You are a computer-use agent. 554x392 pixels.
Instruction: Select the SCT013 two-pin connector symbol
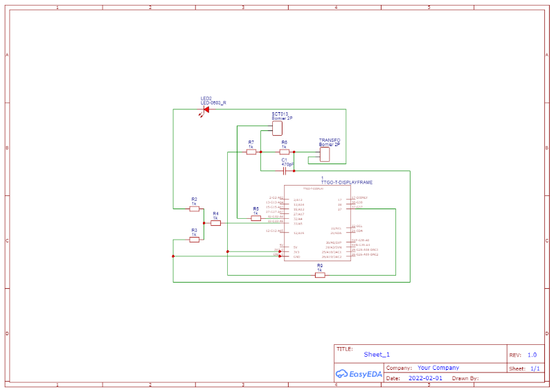coord(277,128)
